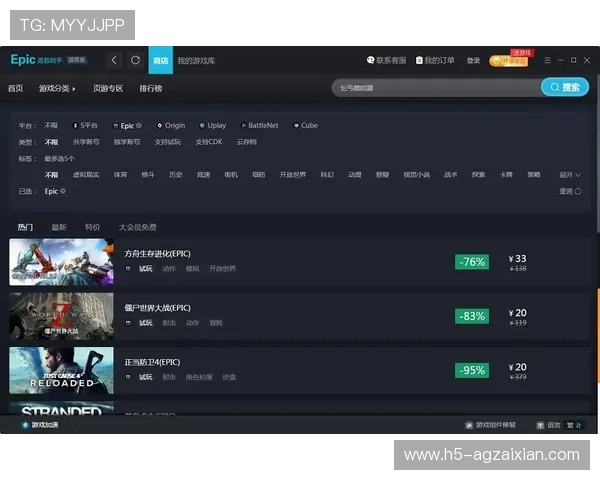600x480 pixels.
Task: Open the hamburger menu in title bar
Action: [547, 60]
